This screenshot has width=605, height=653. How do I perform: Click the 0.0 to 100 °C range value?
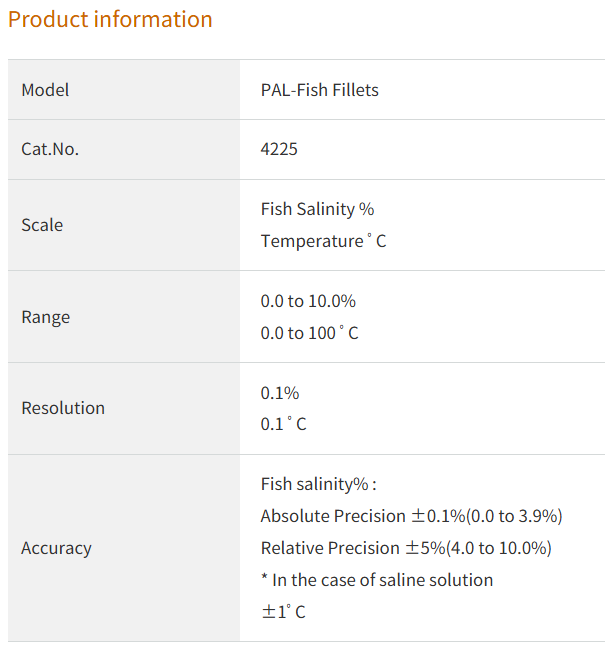(309, 333)
